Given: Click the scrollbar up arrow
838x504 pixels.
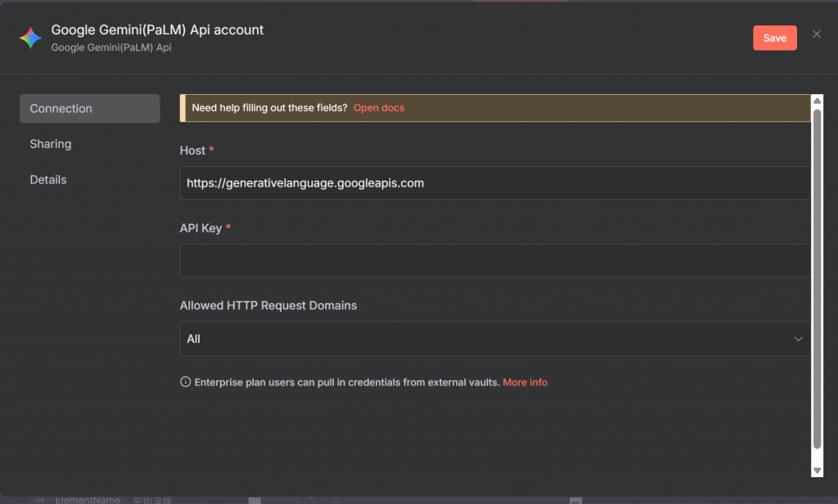Looking at the screenshot, I should tap(817, 101).
